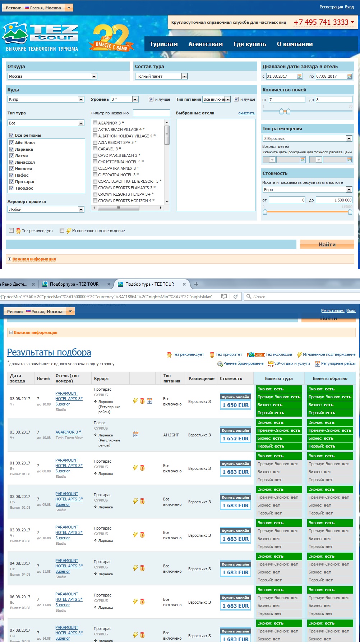Open the Евро currency dropdown
The width and height of the screenshot is (360, 644).
[x=349, y=190]
